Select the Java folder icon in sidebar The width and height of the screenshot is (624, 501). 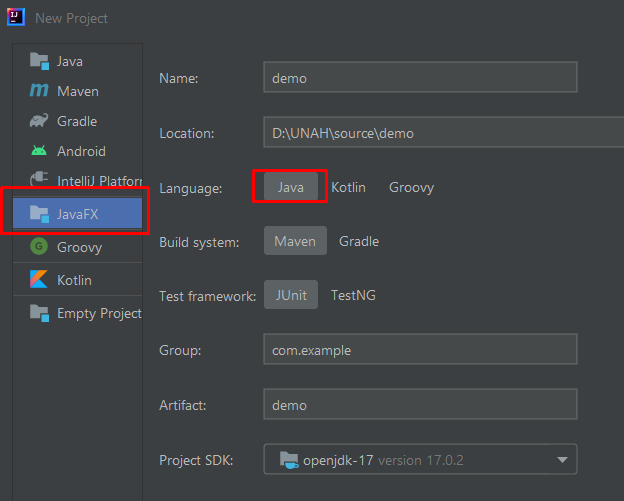[x=39, y=61]
